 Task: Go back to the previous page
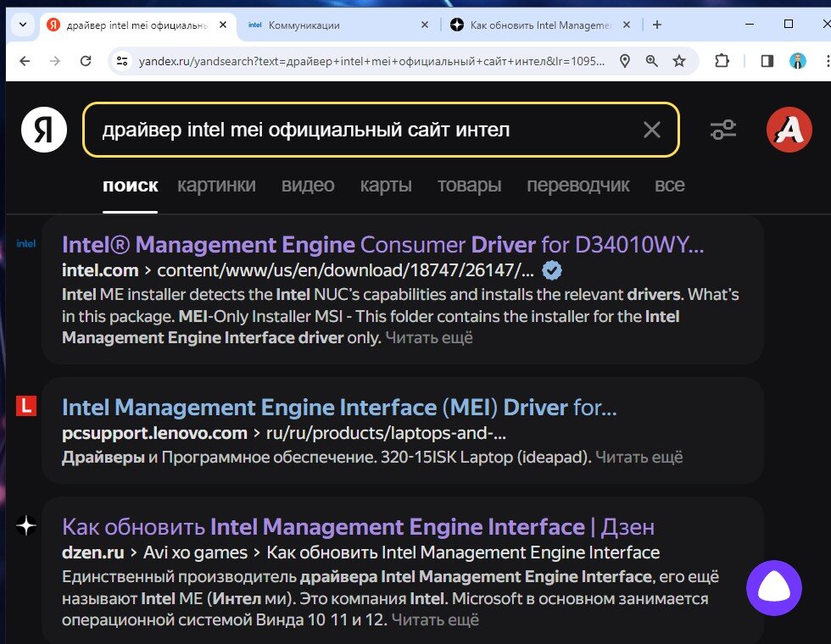25,61
